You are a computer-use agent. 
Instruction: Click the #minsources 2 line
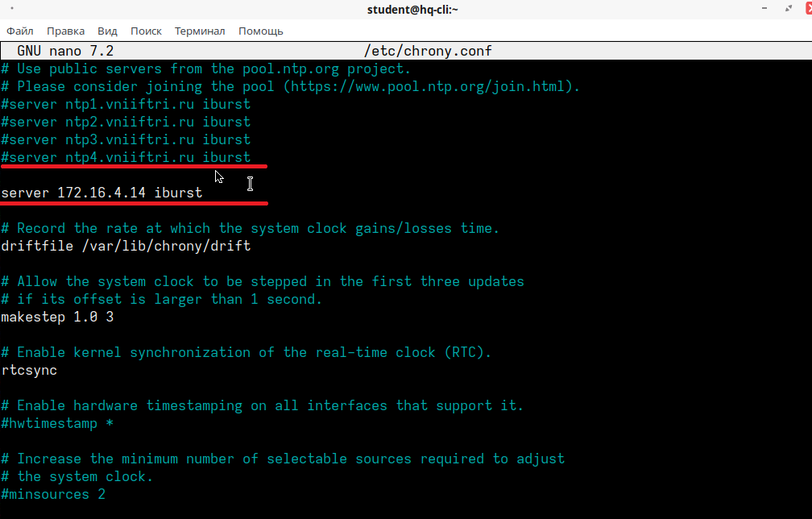click(52, 494)
